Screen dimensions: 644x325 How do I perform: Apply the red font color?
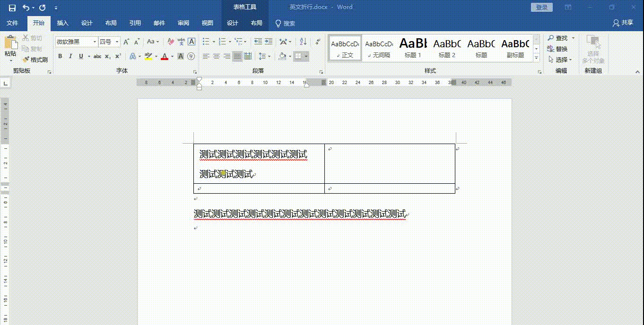point(165,56)
